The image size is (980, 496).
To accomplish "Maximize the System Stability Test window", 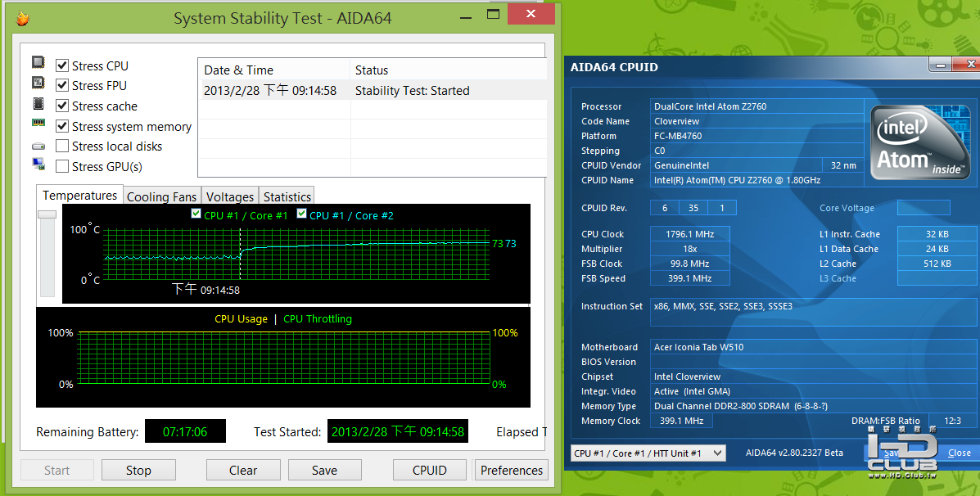I will click(x=493, y=15).
